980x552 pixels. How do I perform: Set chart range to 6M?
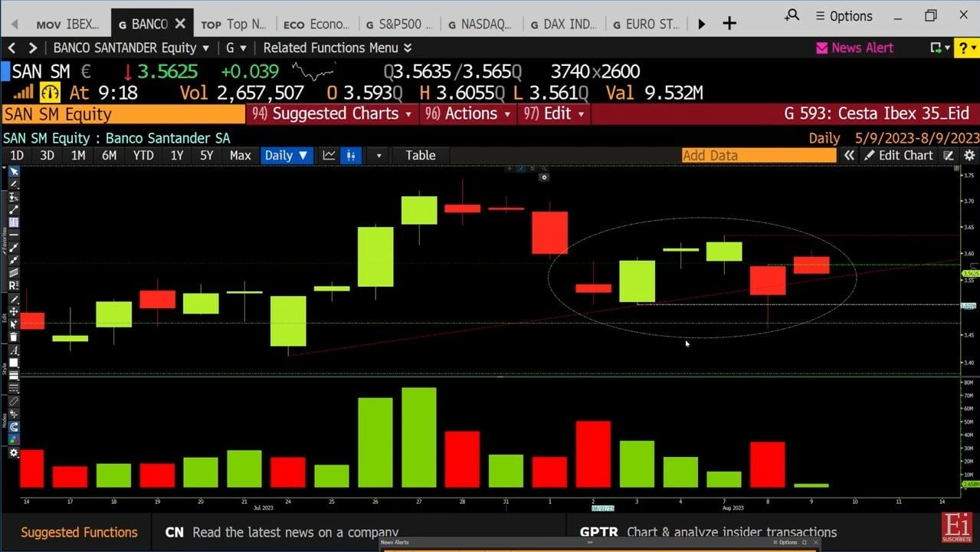(110, 155)
